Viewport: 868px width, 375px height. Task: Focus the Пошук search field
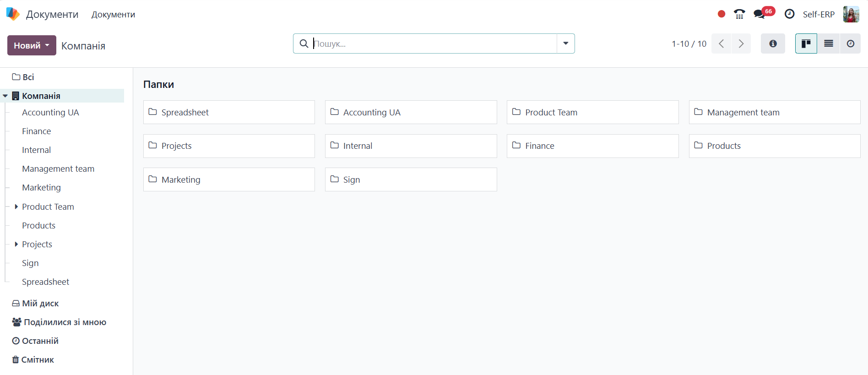click(x=434, y=43)
